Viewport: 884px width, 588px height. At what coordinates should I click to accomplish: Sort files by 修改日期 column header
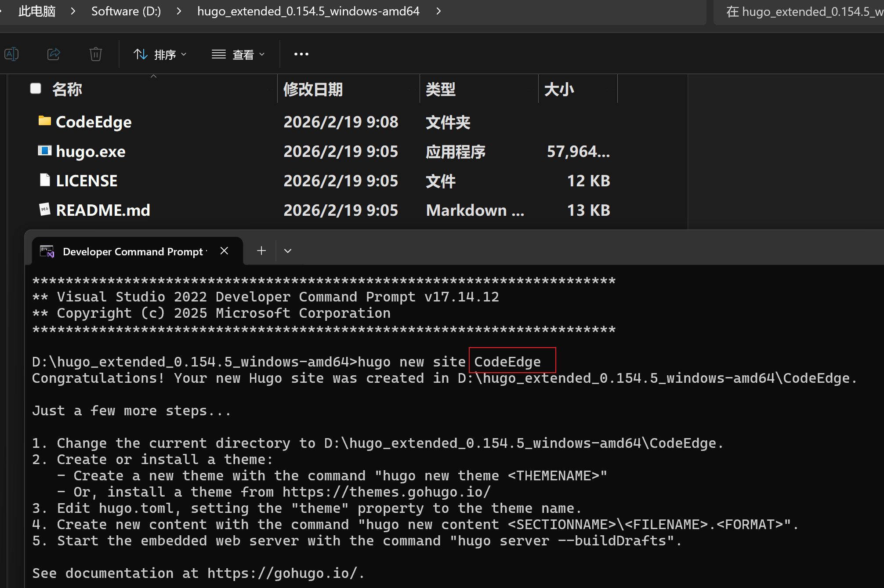pyautogui.click(x=313, y=89)
